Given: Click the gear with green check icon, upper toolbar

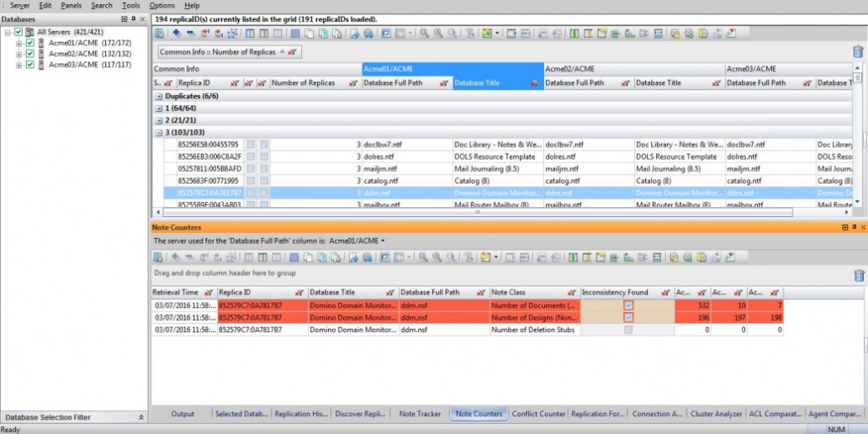Looking at the screenshot, I should 689,33.
